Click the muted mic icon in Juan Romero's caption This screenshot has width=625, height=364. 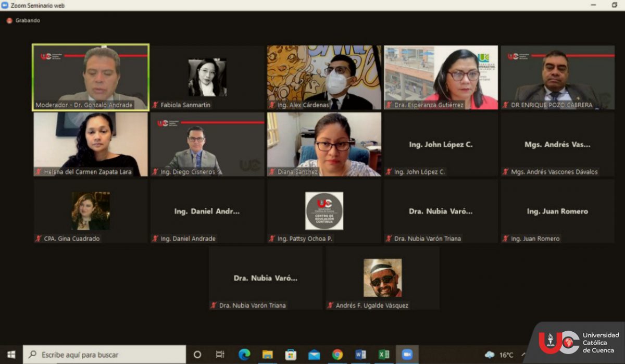click(505, 239)
